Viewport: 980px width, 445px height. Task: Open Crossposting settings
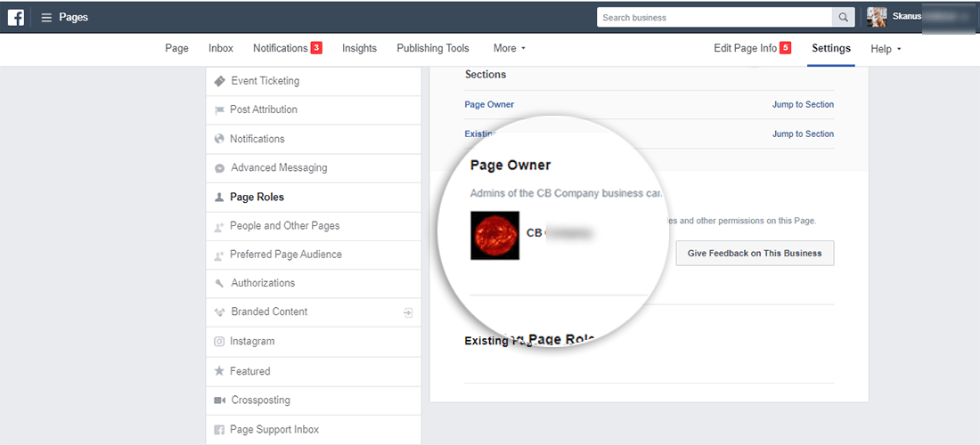pyautogui.click(x=314, y=400)
